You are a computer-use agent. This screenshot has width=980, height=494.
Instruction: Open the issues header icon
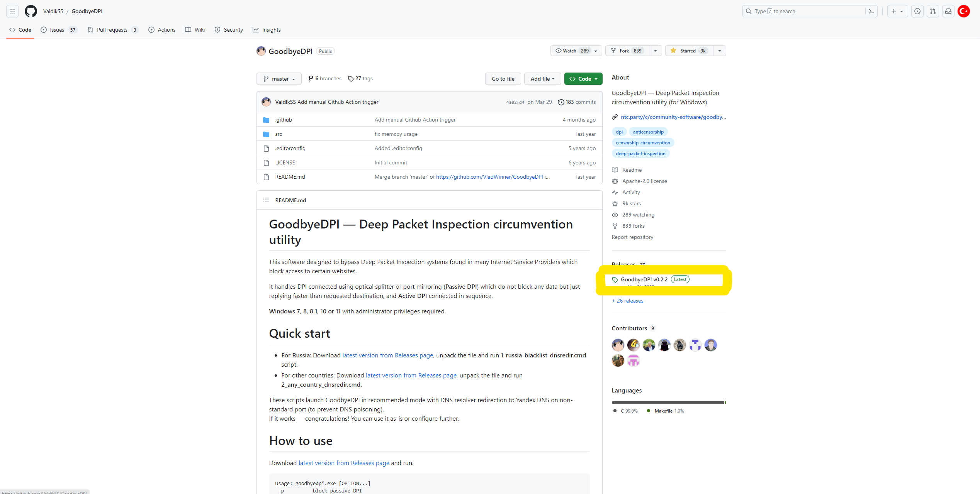(x=917, y=11)
